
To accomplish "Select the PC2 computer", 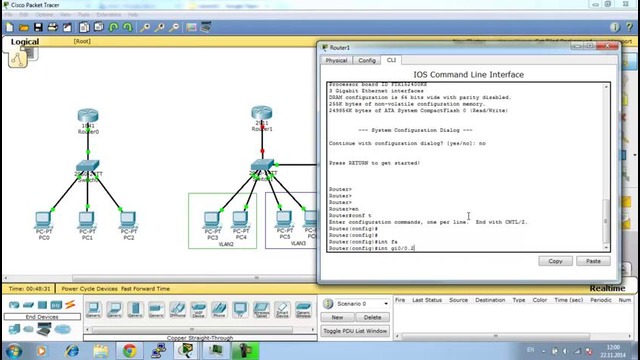I will pos(129,220).
